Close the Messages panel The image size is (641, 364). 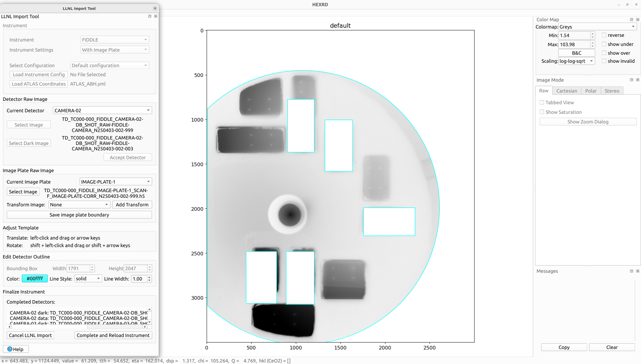pyautogui.click(x=638, y=271)
